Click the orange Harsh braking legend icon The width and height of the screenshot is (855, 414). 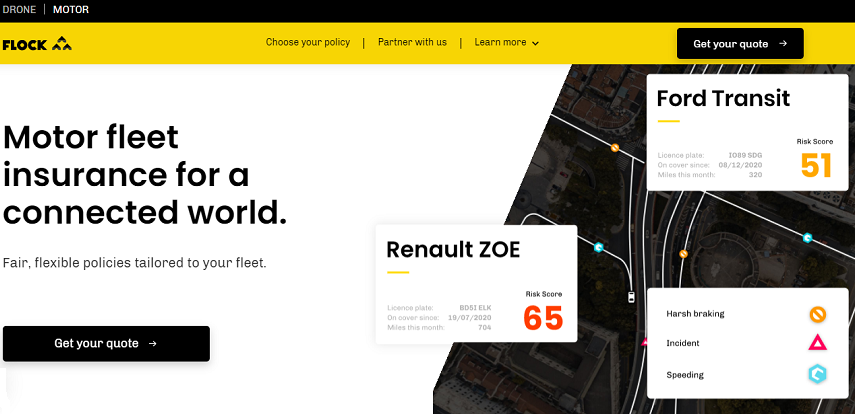pos(817,314)
